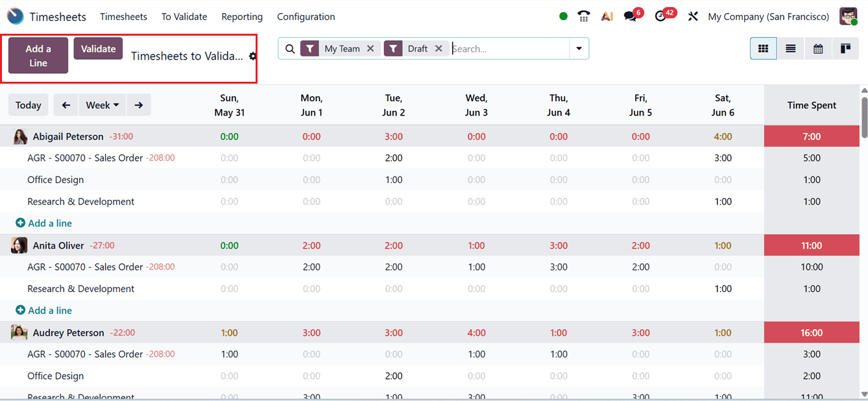Click Audrey's 16:00 total time cell
The image size is (868, 401).
click(812, 332)
